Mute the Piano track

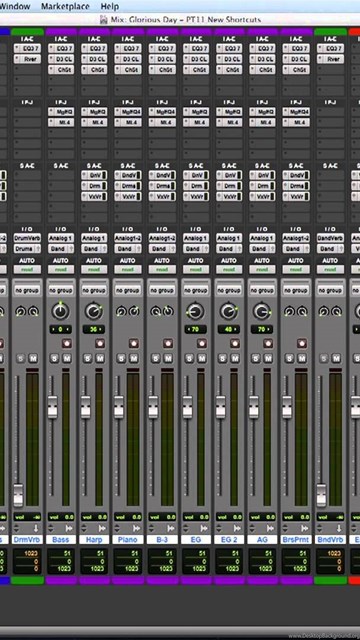pos(134,358)
